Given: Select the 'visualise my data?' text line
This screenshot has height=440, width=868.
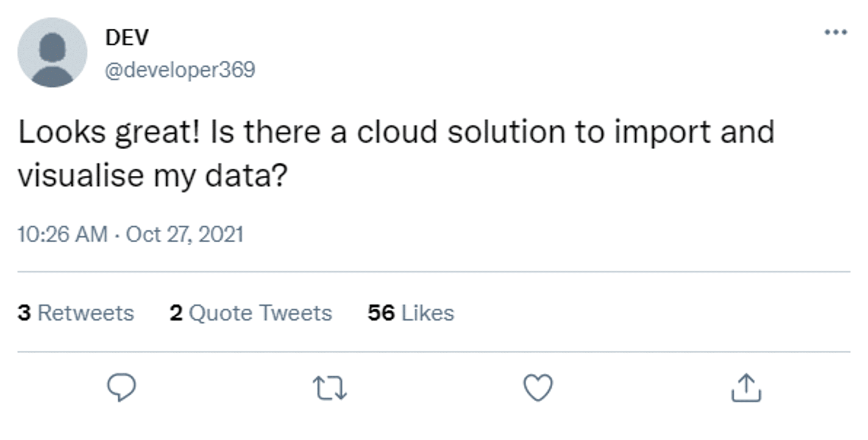Looking at the screenshot, I should [153, 176].
